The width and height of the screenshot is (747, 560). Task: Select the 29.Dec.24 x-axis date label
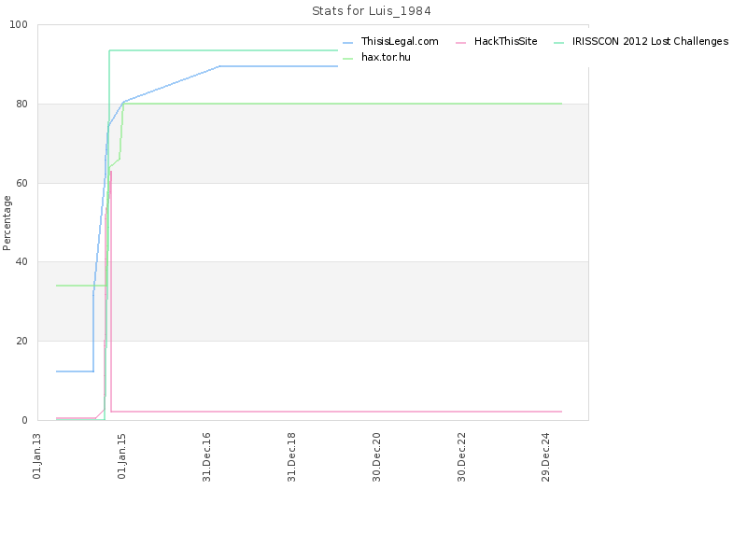(x=546, y=457)
